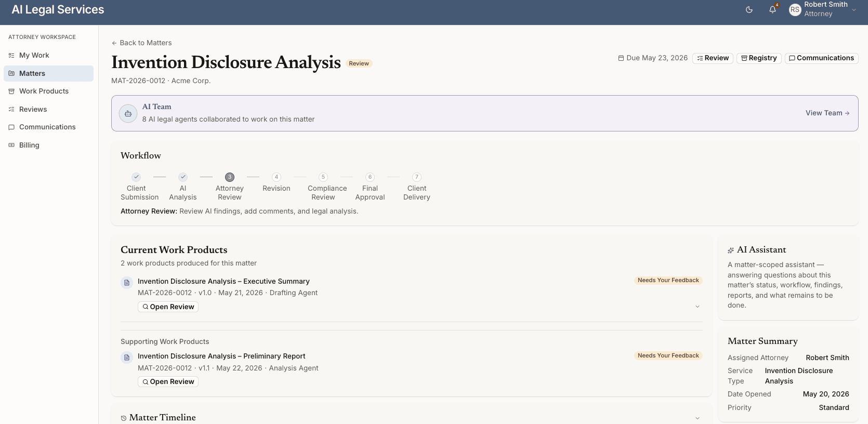Click Needs Your Feedback badge on Executive Summary
Screen dimensions: 868x424
[668, 280]
